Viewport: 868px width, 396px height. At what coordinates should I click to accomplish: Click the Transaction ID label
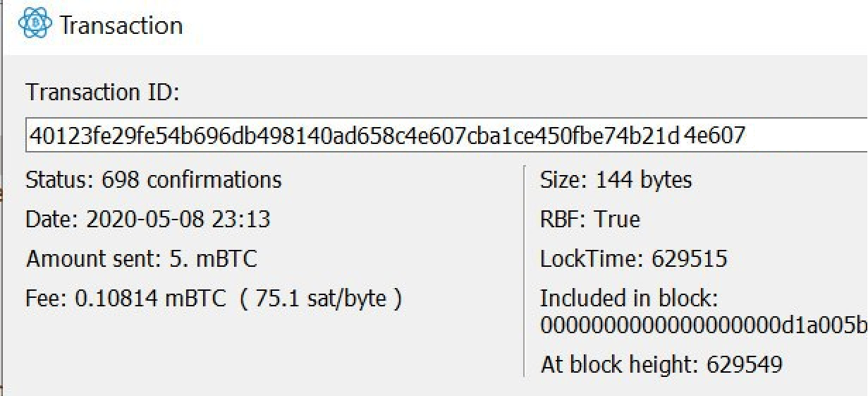(x=103, y=92)
